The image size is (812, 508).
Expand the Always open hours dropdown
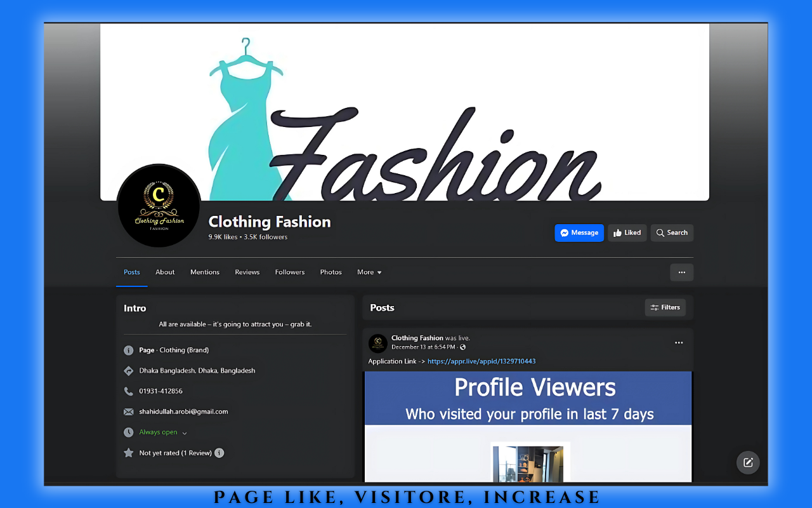pos(184,433)
